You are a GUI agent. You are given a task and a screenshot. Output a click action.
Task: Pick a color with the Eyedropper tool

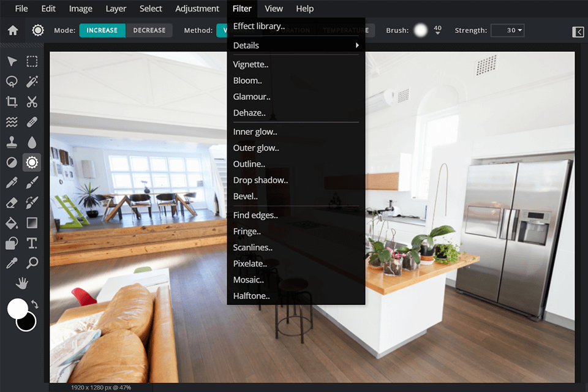coord(11,263)
